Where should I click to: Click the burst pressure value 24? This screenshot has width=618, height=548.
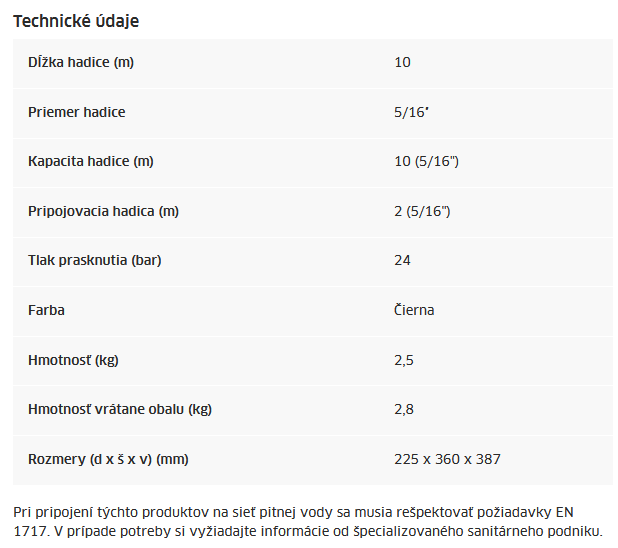(x=402, y=260)
